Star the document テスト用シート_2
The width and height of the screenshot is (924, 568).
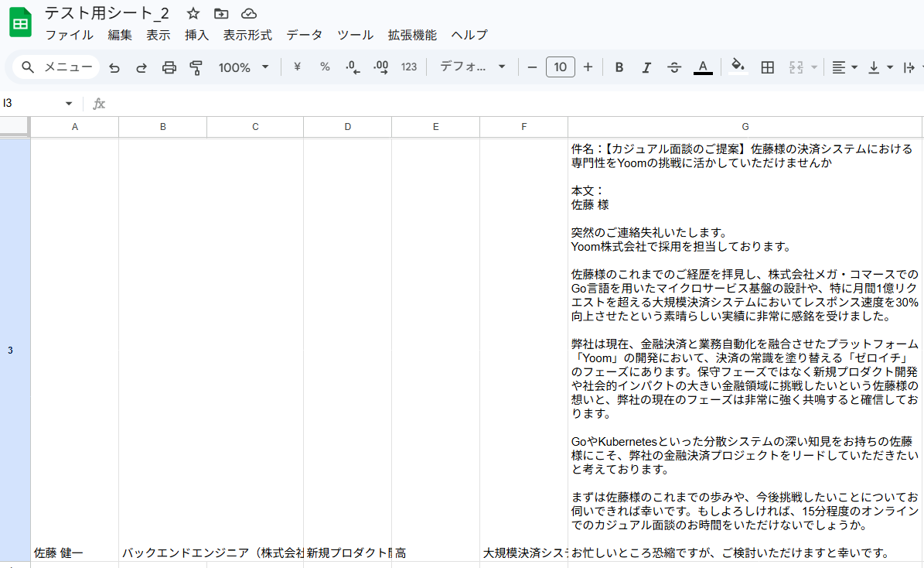tap(193, 14)
